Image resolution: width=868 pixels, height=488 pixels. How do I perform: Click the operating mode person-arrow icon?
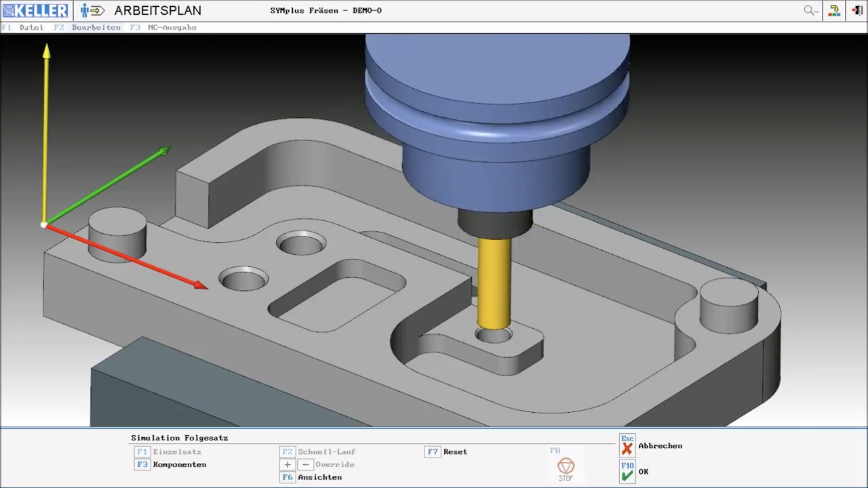coord(93,10)
